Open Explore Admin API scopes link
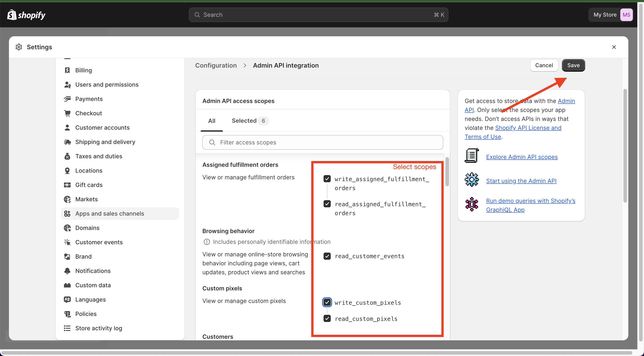 (x=521, y=157)
